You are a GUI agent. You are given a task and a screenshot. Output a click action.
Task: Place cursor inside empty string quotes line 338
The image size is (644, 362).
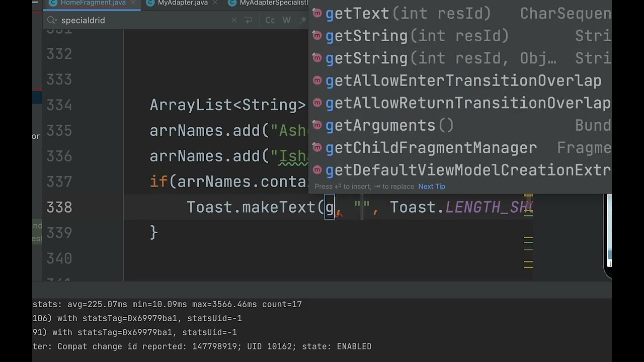click(x=362, y=207)
